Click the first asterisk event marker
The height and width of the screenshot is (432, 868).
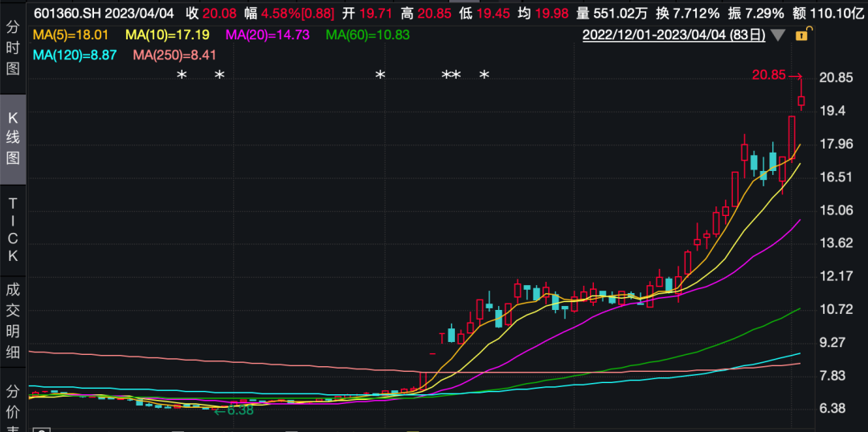[x=182, y=75]
